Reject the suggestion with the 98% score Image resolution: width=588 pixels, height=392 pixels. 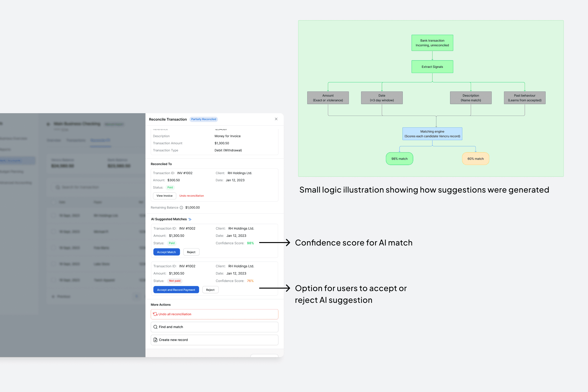tap(191, 252)
